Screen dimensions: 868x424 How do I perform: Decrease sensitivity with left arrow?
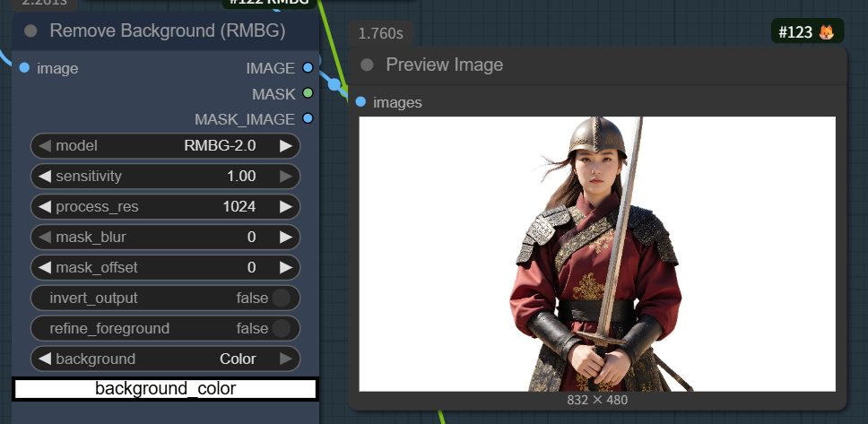[x=45, y=176]
